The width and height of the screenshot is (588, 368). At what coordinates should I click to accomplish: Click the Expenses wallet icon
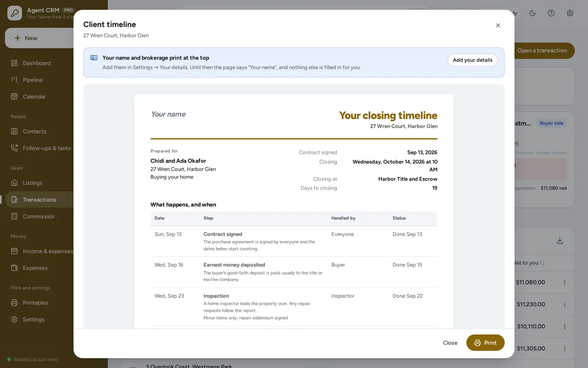pyautogui.click(x=14, y=268)
